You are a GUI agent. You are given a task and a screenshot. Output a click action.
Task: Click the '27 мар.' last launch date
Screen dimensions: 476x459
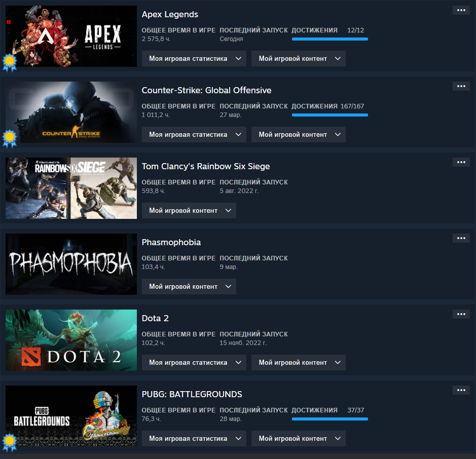(x=231, y=115)
